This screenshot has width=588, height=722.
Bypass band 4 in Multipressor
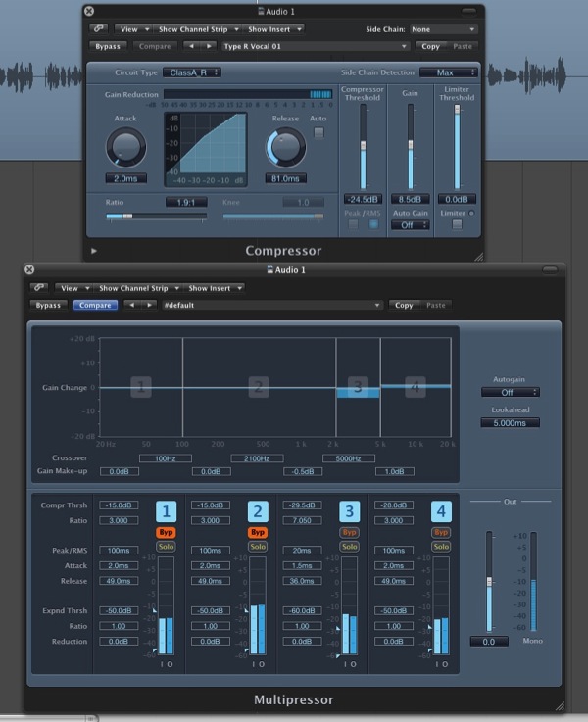441,532
